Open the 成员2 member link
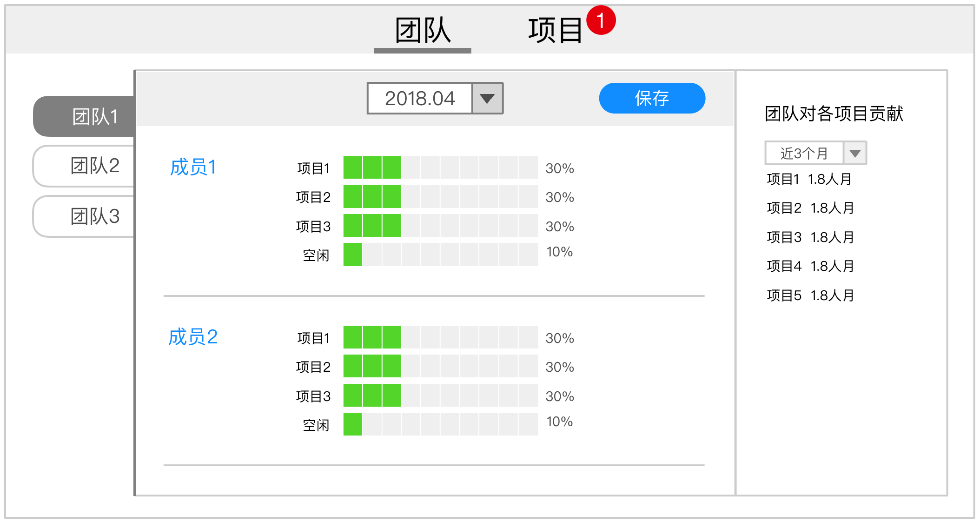 coord(193,337)
